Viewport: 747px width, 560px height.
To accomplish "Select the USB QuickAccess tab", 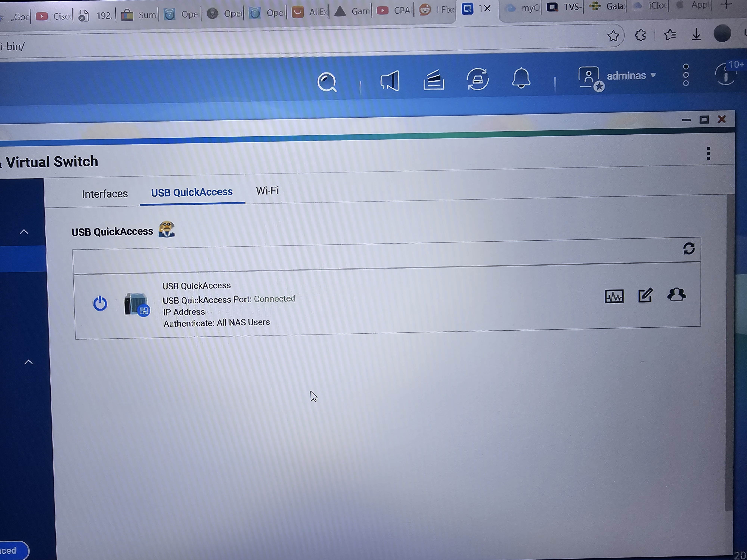I will pyautogui.click(x=192, y=192).
